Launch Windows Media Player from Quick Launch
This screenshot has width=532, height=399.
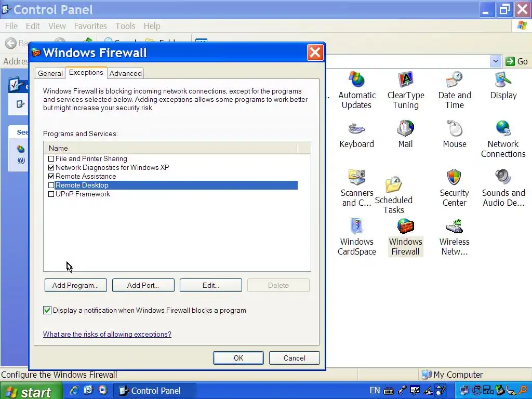coord(103,390)
